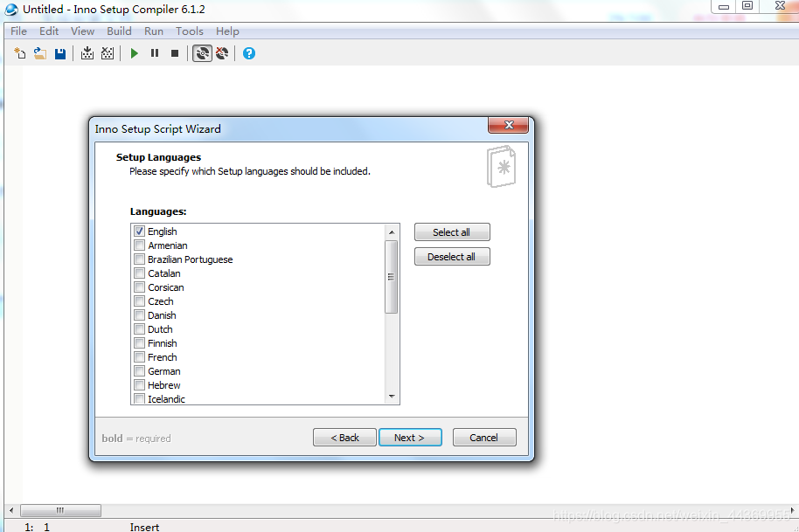The image size is (799, 532).
Task: Uncheck the English language checkbox
Action: point(140,231)
